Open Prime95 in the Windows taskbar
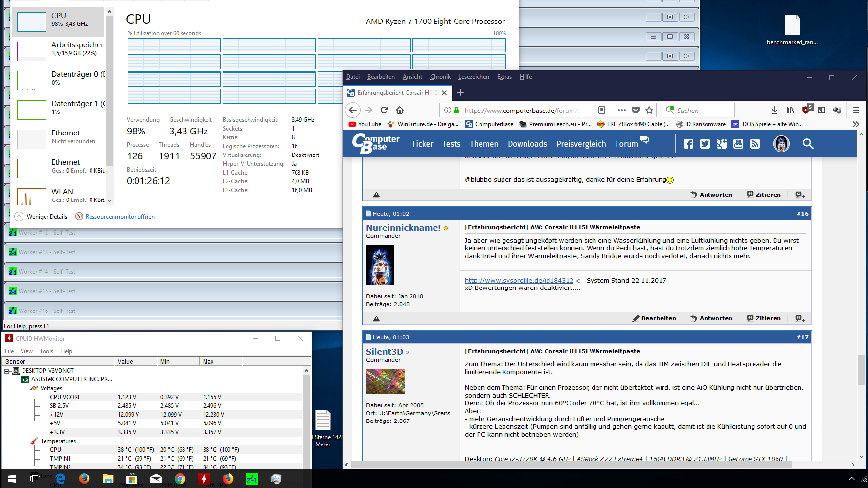The width and height of the screenshot is (868, 488). 252,479
